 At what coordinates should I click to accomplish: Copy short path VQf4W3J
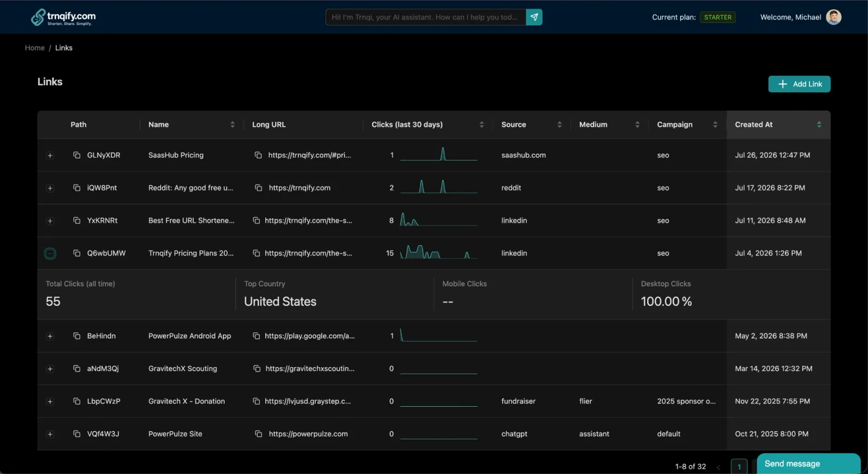pos(77,434)
